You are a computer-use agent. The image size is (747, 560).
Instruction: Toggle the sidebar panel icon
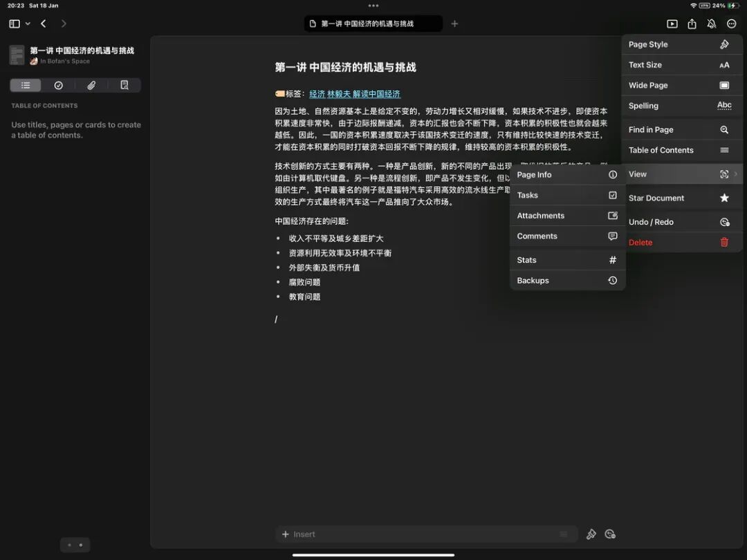(15, 24)
